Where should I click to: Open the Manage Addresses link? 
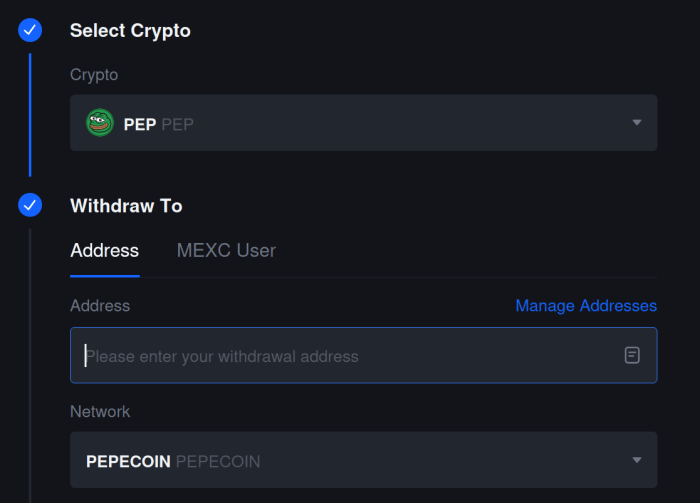(586, 305)
